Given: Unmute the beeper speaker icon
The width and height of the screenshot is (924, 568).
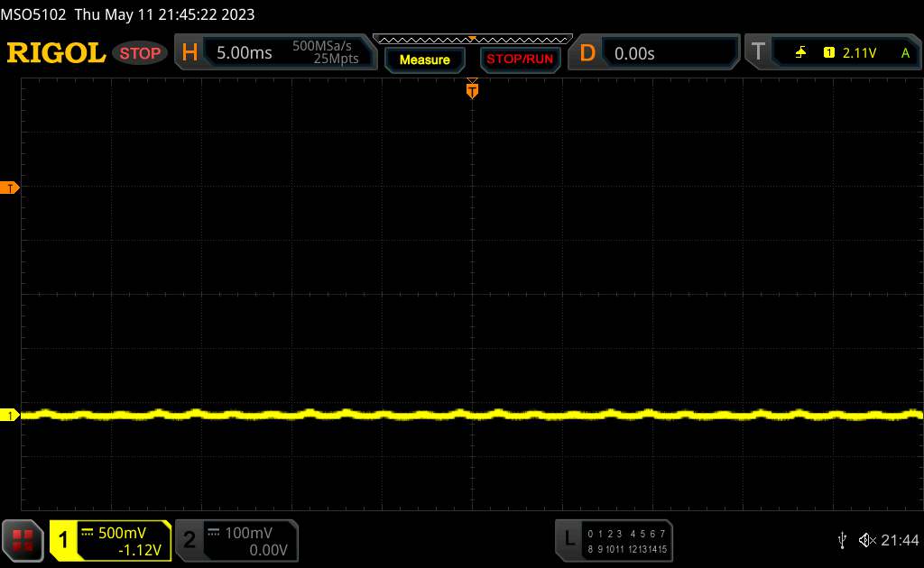Looking at the screenshot, I should 866,540.
